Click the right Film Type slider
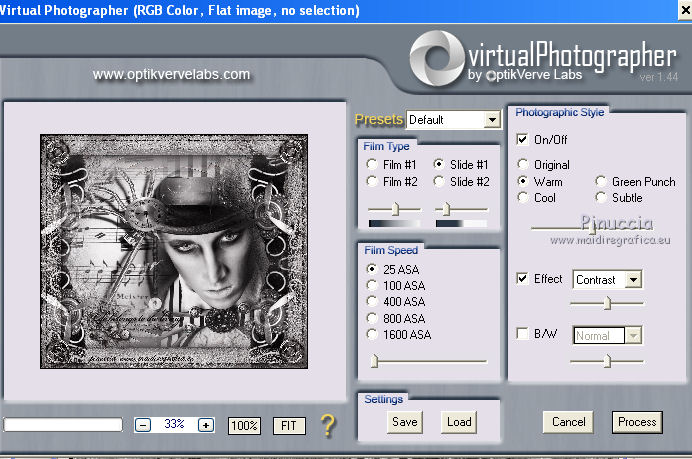 click(x=461, y=209)
